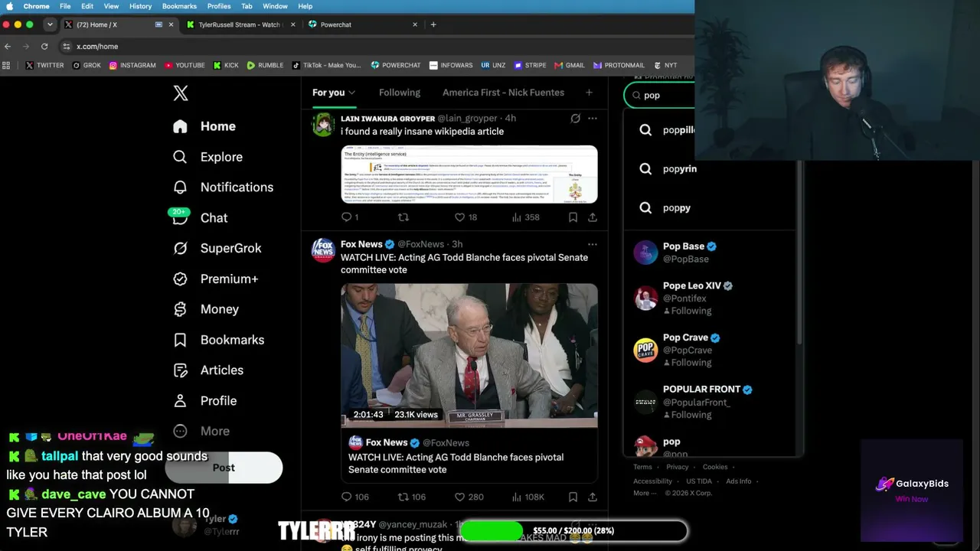Open Articles in the X sidebar

pos(208,370)
